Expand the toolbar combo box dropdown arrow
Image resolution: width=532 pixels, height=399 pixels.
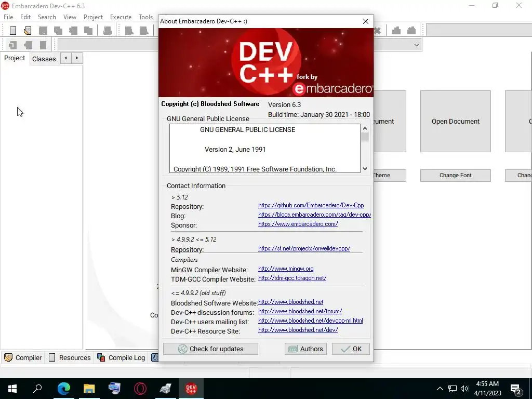coord(417,45)
